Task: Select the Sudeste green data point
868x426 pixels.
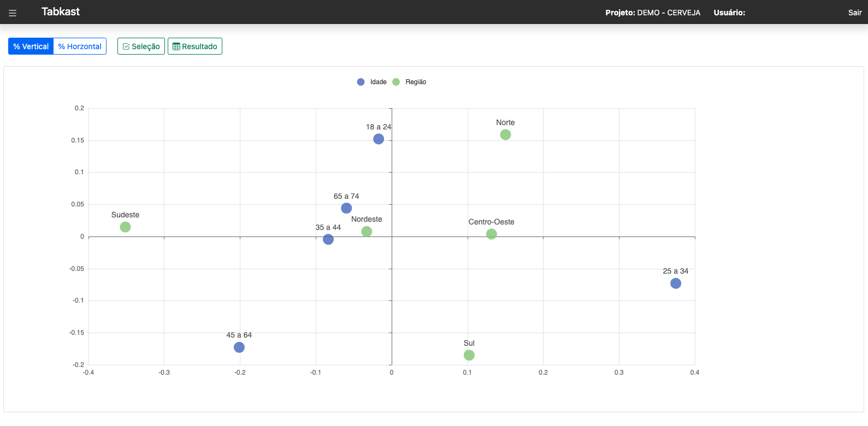Action: (125, 227)
